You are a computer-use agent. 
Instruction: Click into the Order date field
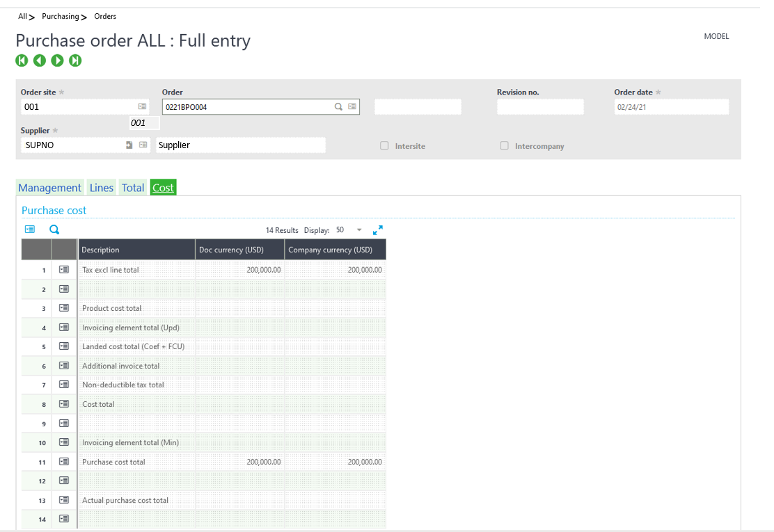671,107
